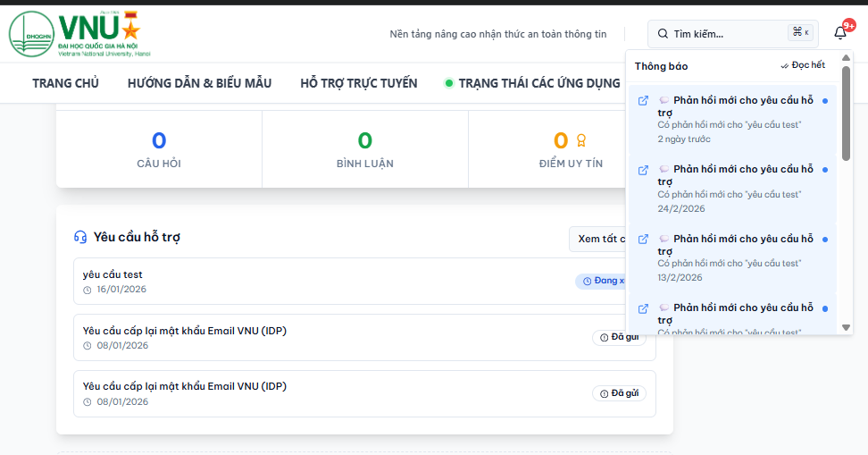Open the Trang chủ menu item

pos(65,83)
